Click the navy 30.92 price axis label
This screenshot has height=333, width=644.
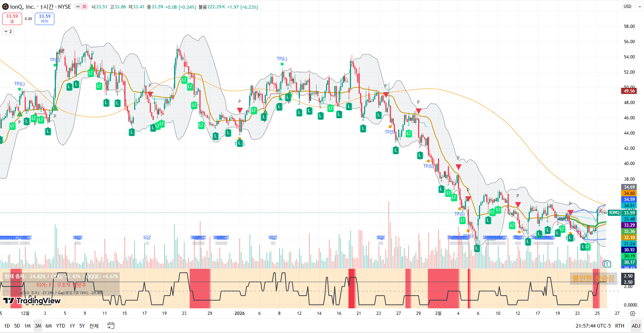point(629,250)
